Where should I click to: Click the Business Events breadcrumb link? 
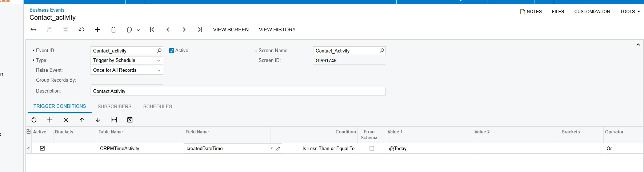click(47, 10)
